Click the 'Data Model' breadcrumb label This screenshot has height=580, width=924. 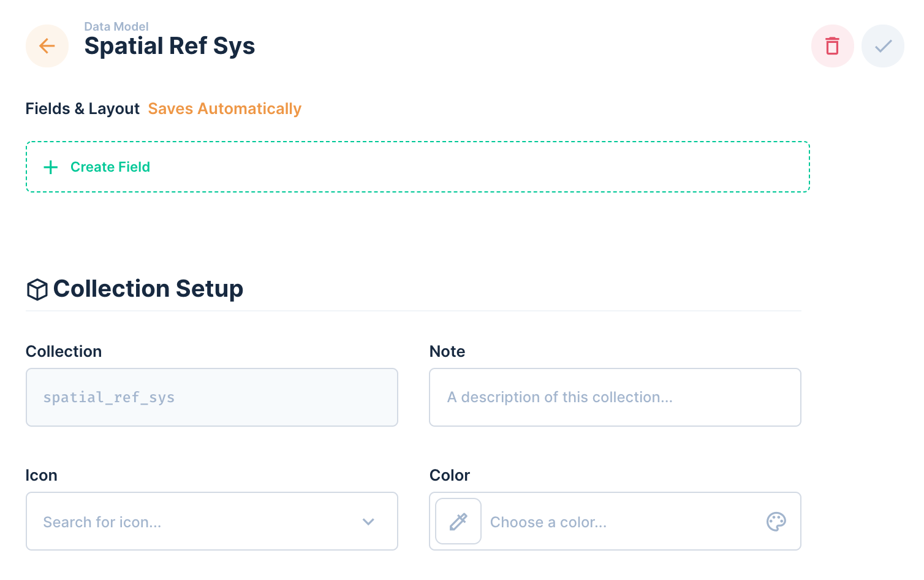click(x=116, y=26)
